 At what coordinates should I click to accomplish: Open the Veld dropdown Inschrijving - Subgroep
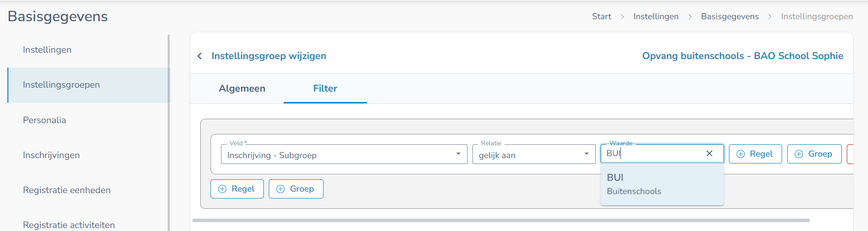(344, 154)
